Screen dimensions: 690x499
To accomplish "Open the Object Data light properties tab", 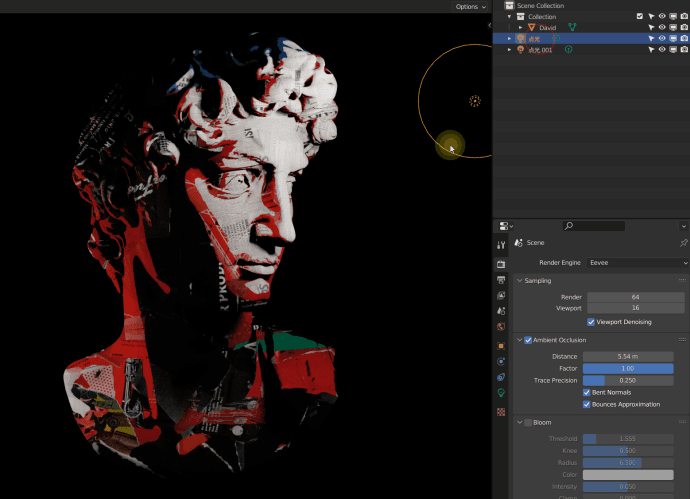I will click(x=501, y=393).
